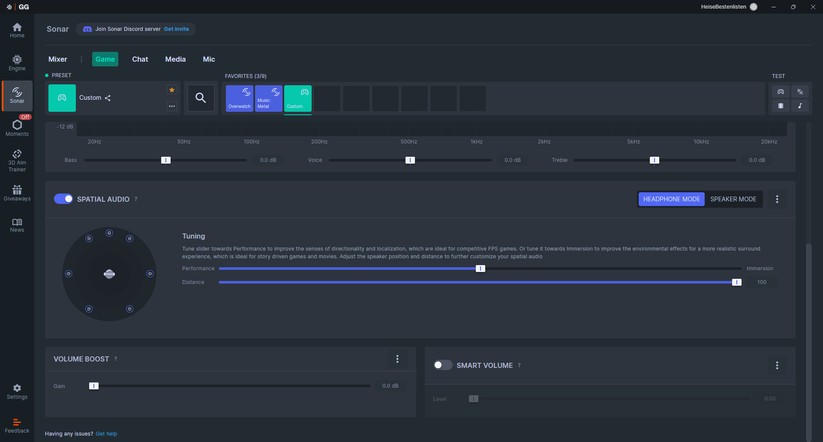Open the Volume Boost three-dot menu
The width and height of the screenshot is (823, 442).
[397, 359]
